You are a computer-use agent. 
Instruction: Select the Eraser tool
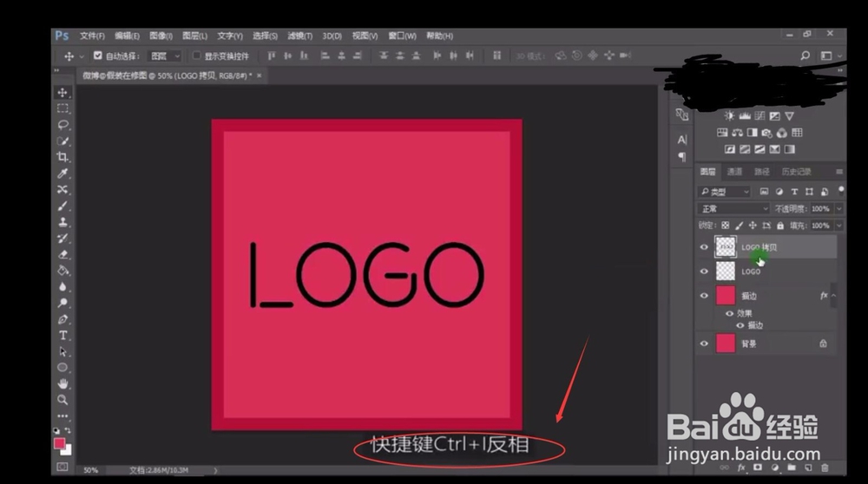click(62, 254)
